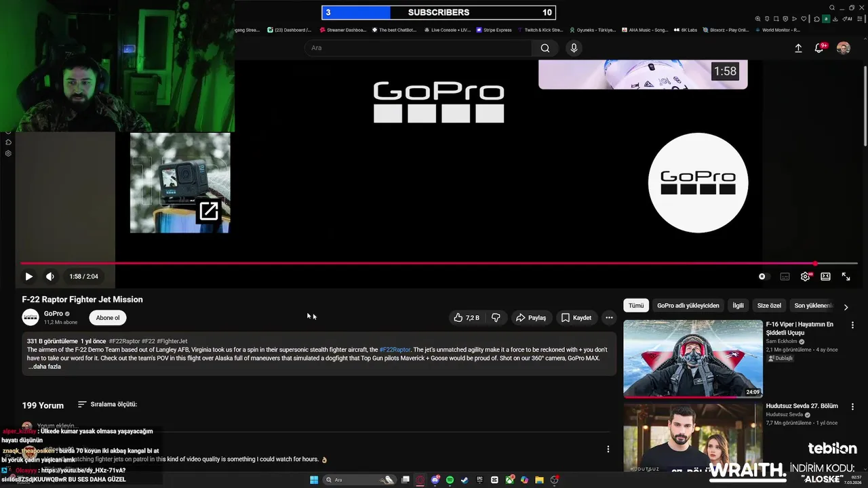Image resolution: width=868 pixels, height=488 pixels.
Task: Open Stripe Express bookmark
Action: tap(494, 30)
